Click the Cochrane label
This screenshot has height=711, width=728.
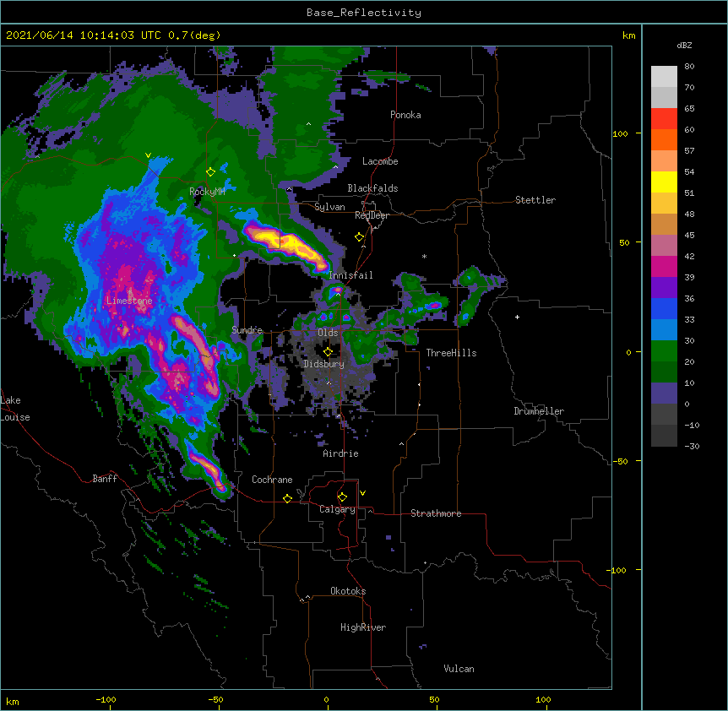(272, 480)
